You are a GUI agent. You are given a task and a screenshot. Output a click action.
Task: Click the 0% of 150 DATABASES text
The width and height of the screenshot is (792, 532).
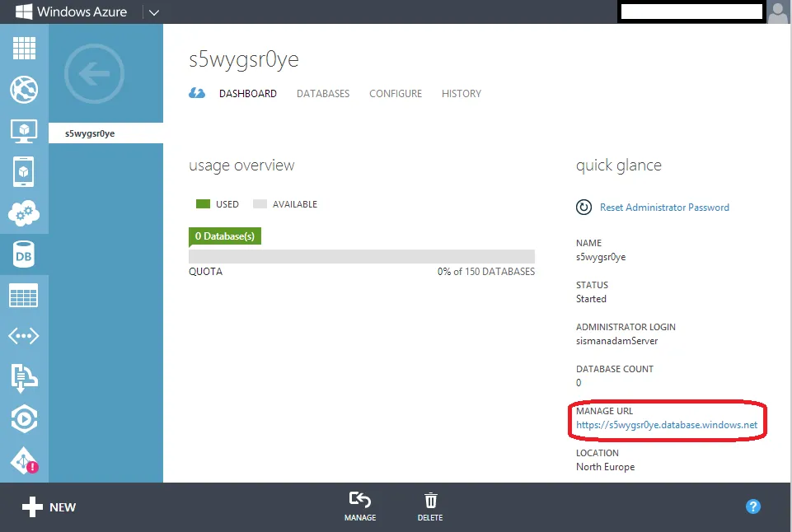[486, 272]
